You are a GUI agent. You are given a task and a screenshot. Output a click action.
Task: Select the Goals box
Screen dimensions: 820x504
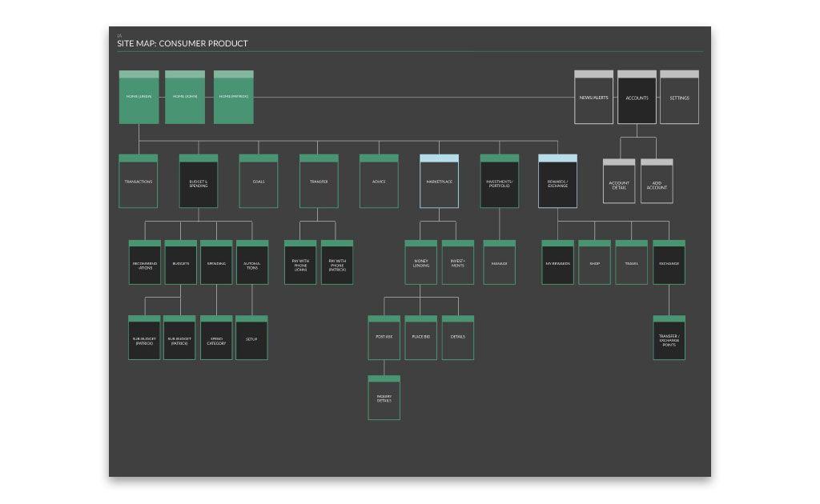pyautogui.click(x=259, y=182)
